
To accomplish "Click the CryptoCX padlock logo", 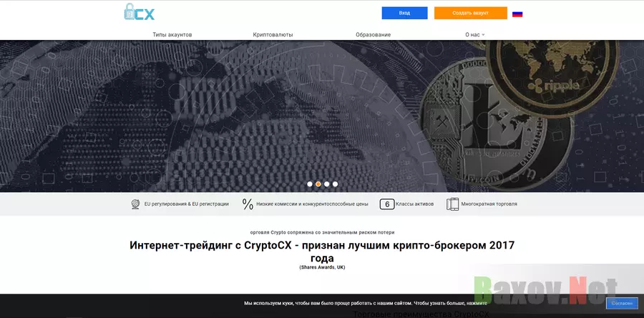I will click(x=140, y=12).
